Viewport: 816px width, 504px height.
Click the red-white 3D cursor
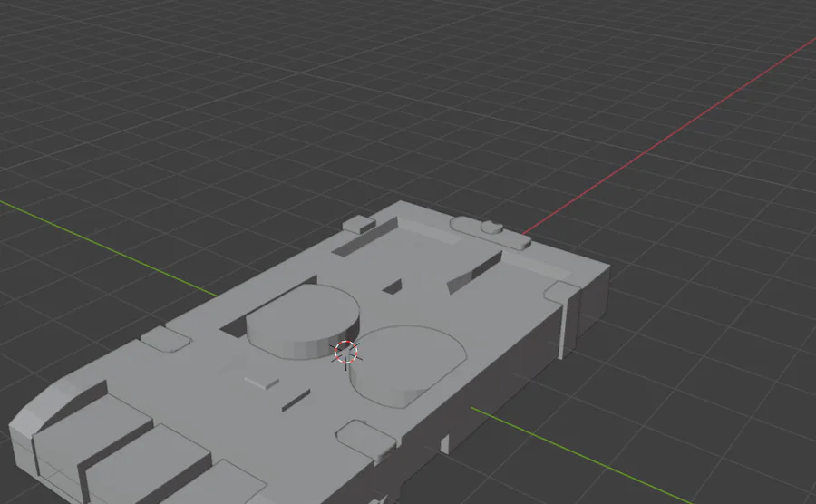click(x=346, y=352)
